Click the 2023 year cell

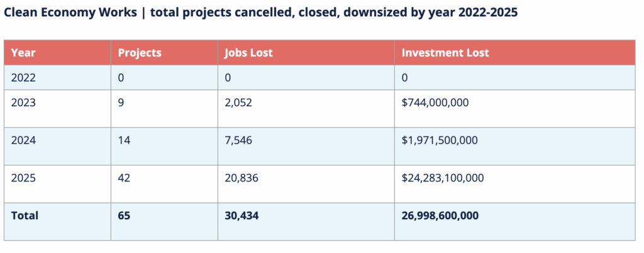point(24,102)
